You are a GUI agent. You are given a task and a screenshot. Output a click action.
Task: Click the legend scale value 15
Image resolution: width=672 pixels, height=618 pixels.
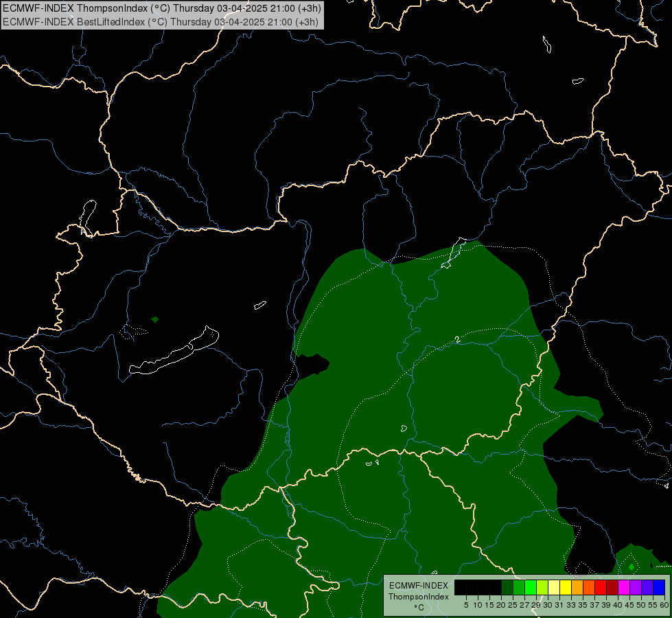coord(489,605)
